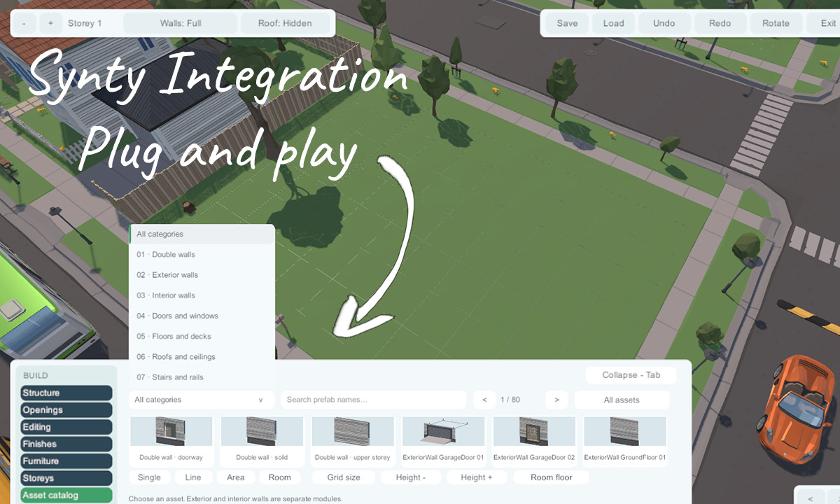Click the Rotate button
Screen dimensions: 840x504
pos(776,23)
